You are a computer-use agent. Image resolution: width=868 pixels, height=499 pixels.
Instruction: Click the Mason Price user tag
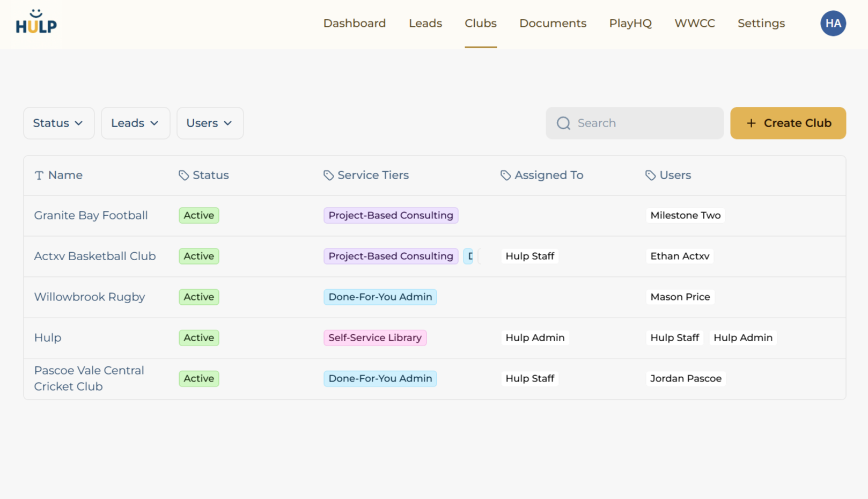coord(680,297)
